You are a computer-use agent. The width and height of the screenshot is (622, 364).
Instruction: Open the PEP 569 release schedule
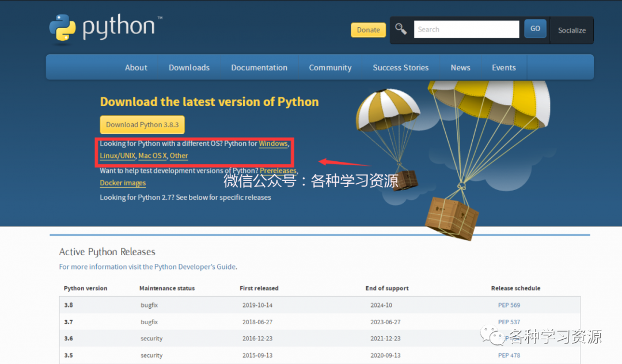509,305
